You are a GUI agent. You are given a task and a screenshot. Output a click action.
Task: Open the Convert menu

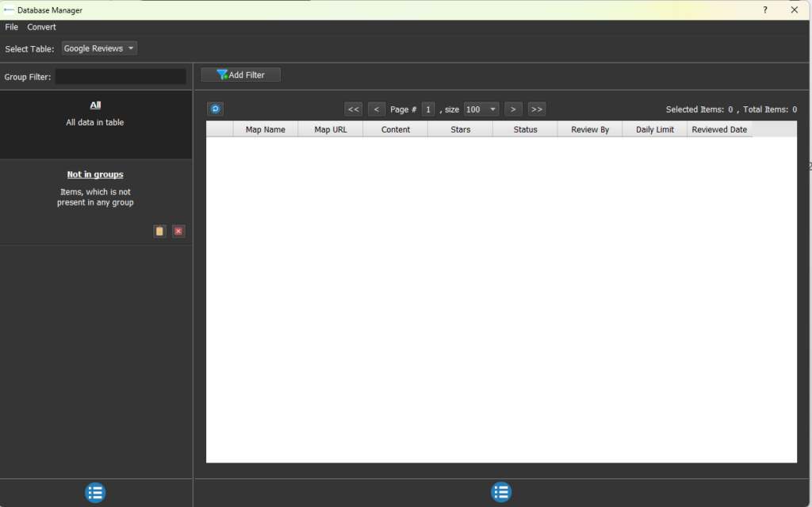click(41, 27)
